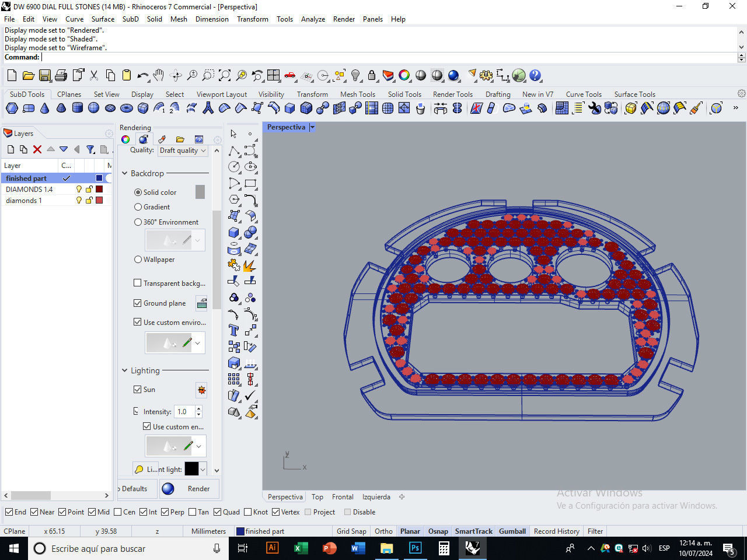This screenshot has height=560, width=747.
Task: Expand toolbar overflow chevron
Action: click(x=735, y=108)
